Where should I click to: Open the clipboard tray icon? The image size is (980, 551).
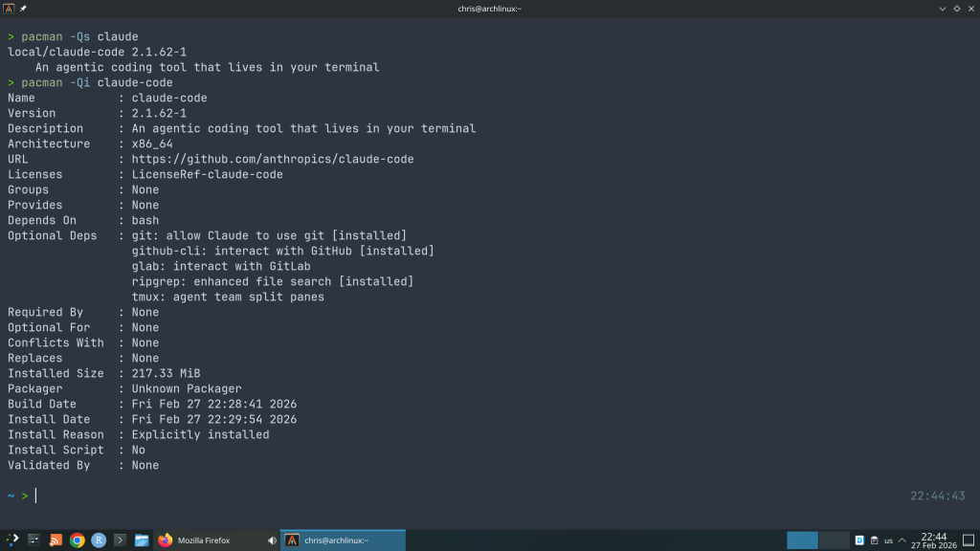[x=874, y=540]
